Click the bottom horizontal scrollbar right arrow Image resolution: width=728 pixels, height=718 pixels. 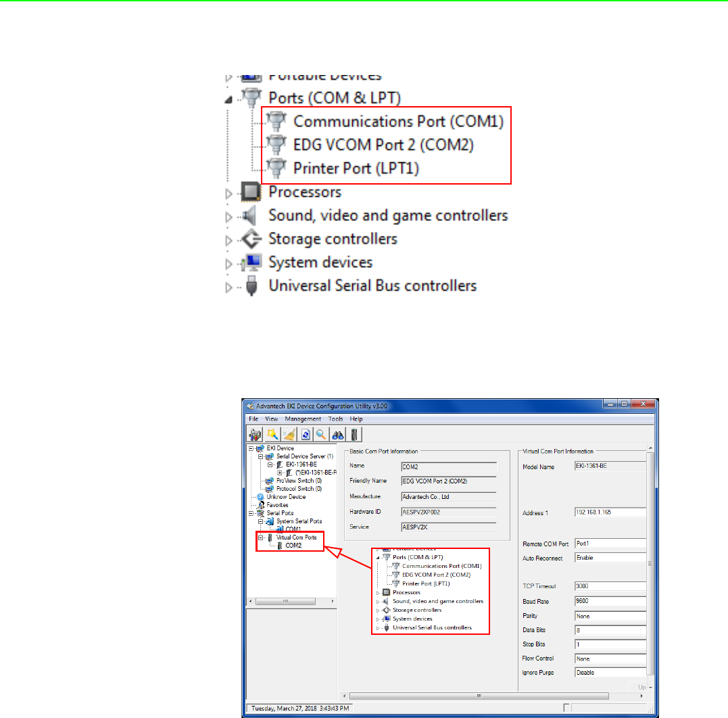tap(641, 696)
